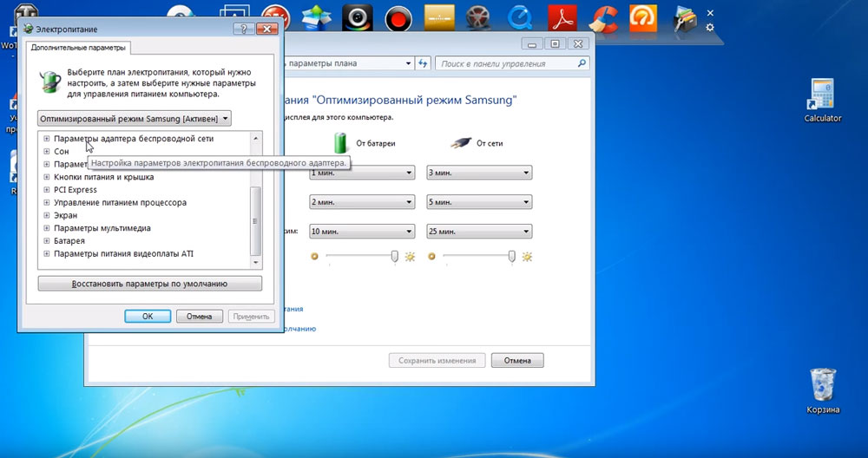
Task: Open the Calculator desktop shortcut
Action: click(823, 100)
